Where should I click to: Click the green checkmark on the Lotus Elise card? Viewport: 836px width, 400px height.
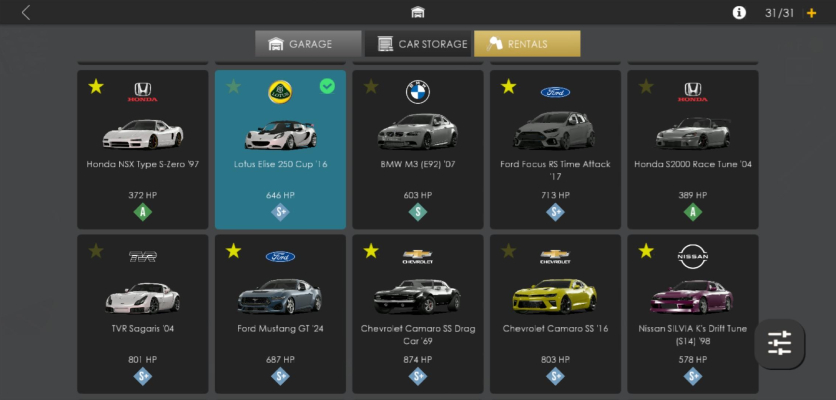pyautogui.click(x=327, y=86)
